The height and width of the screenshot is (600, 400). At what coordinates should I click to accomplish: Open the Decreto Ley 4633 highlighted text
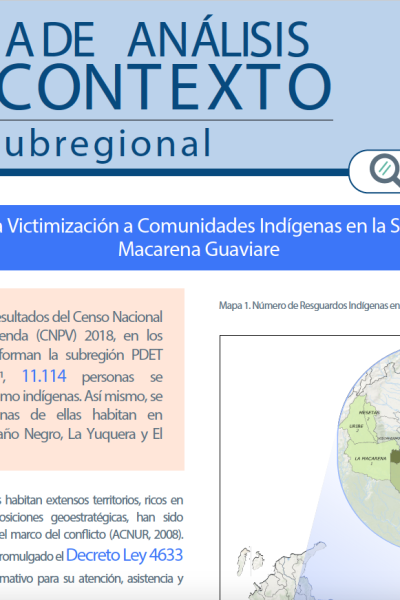tap(124, 555)
